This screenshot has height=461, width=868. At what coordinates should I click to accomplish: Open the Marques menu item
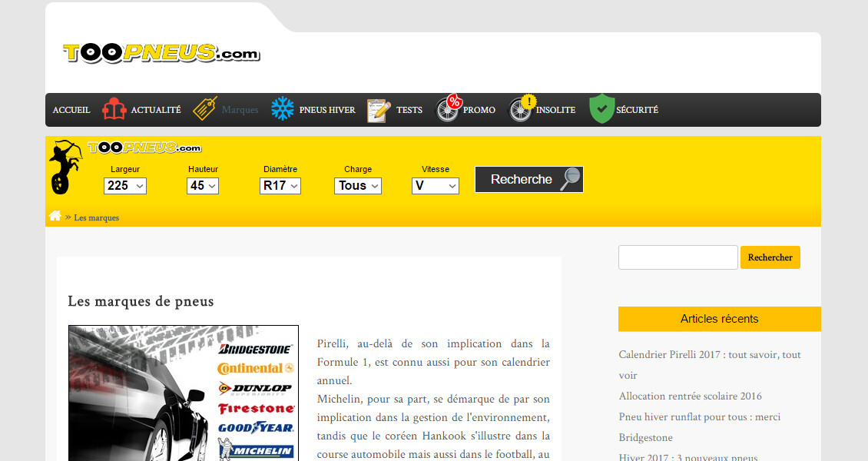(x=240, y=110)
